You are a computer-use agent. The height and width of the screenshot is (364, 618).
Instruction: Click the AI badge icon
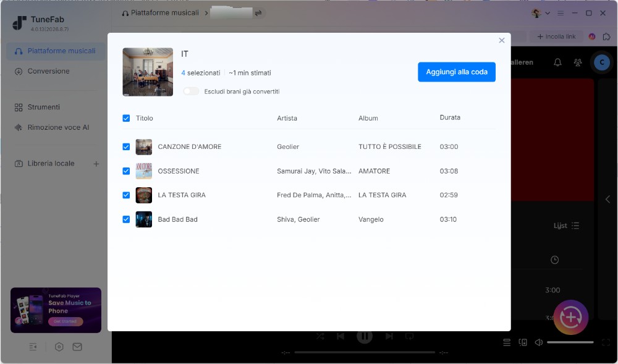[591, 36]
